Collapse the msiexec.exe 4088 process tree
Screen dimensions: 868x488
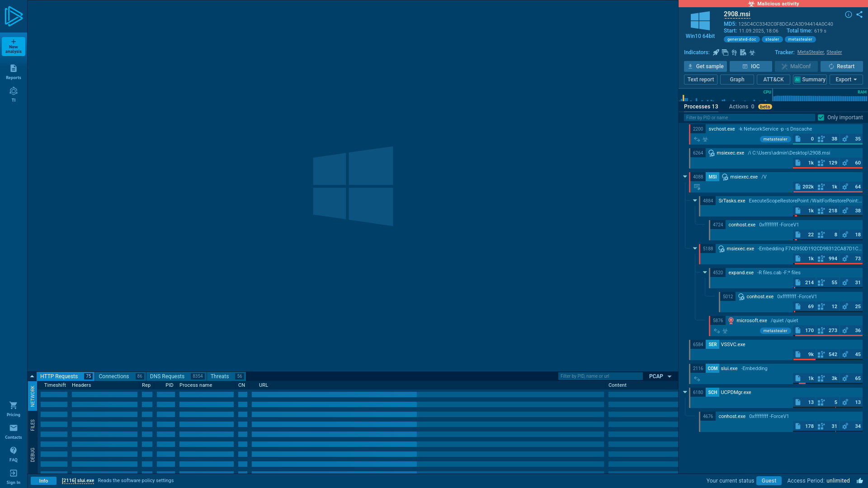point(685,177)
